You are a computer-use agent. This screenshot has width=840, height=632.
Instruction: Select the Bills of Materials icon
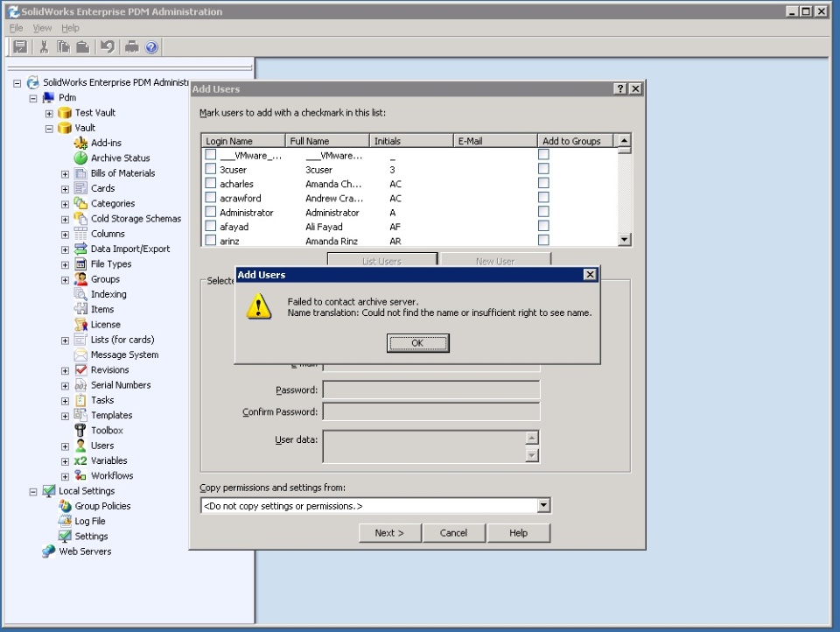point(80,173)
